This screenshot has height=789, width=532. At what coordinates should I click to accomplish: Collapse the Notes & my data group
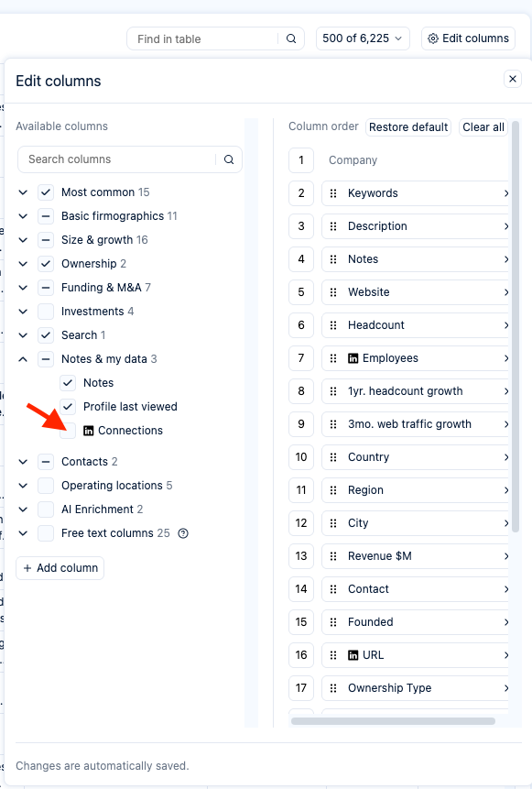tap(23, 359)
